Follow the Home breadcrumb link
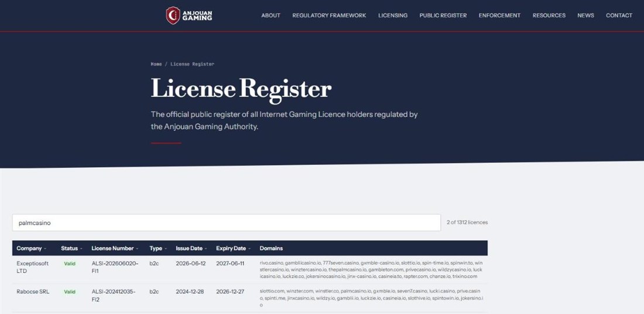This screenshot has height=314, width=644. click(x=156, y=64)
